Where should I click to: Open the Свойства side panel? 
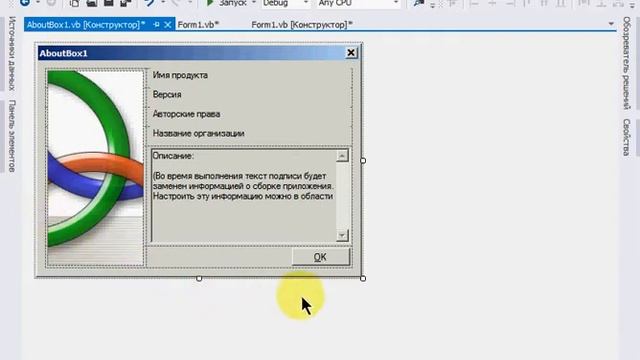[627, 137]
